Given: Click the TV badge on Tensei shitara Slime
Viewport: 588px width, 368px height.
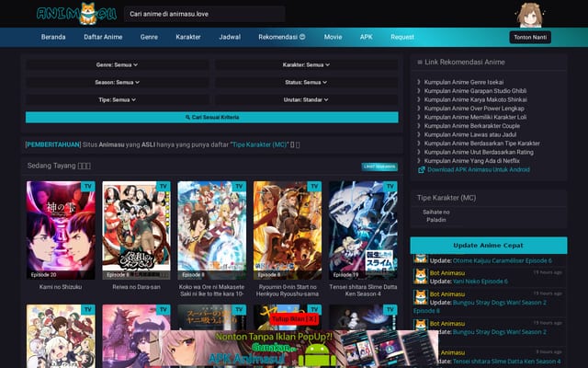Looking at the screenshot, I should (x=390, y=186).
